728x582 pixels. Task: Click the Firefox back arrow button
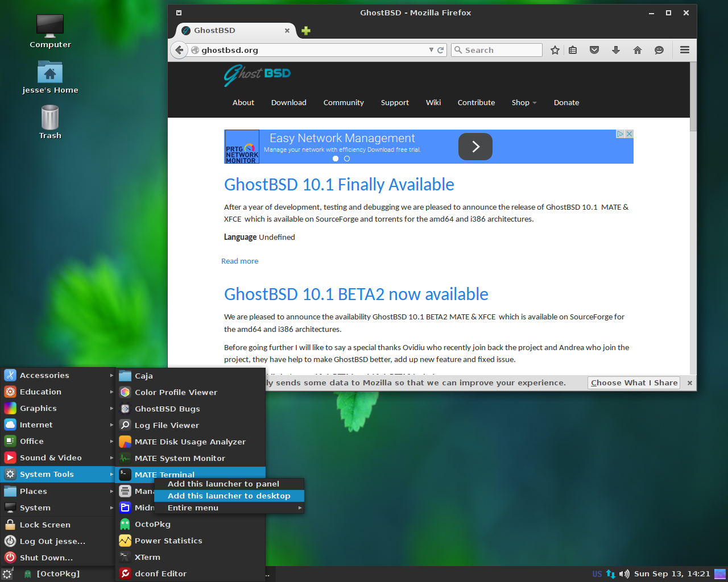click(x=179, y=50)
